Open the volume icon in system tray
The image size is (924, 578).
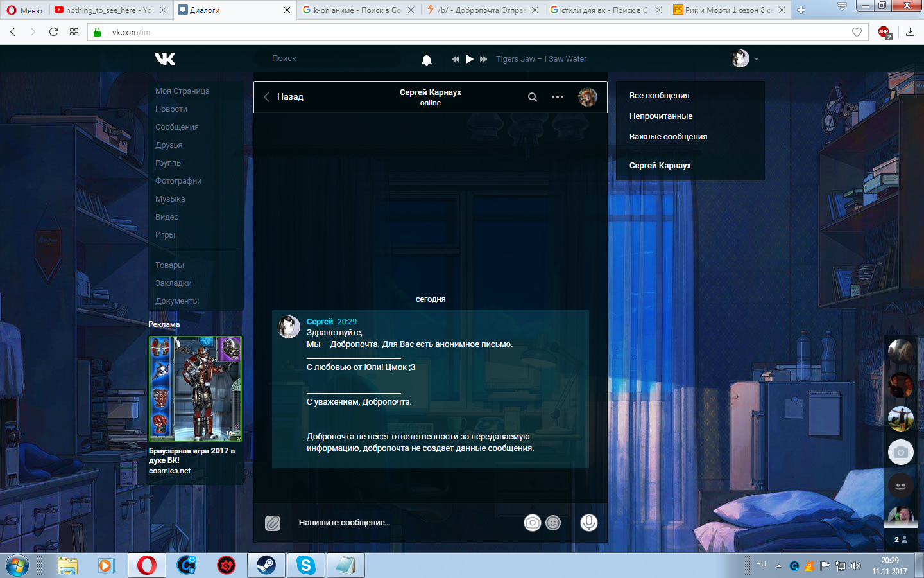point(855,566)
